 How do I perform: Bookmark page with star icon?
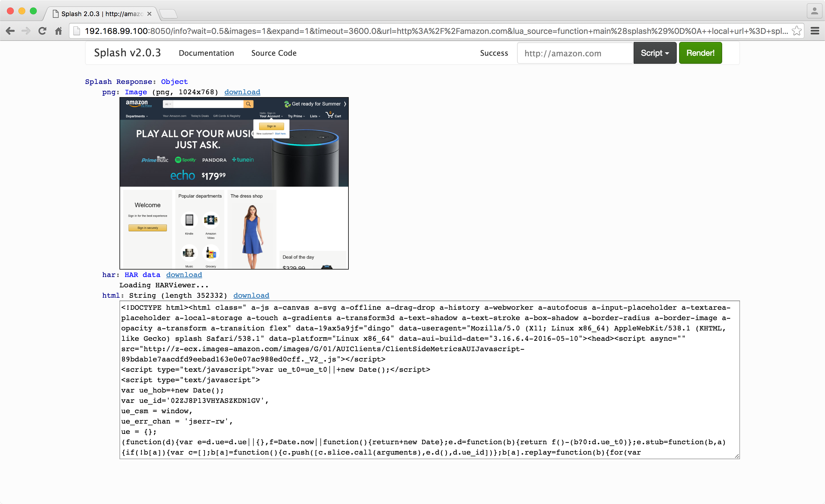[x=797, y=31]
